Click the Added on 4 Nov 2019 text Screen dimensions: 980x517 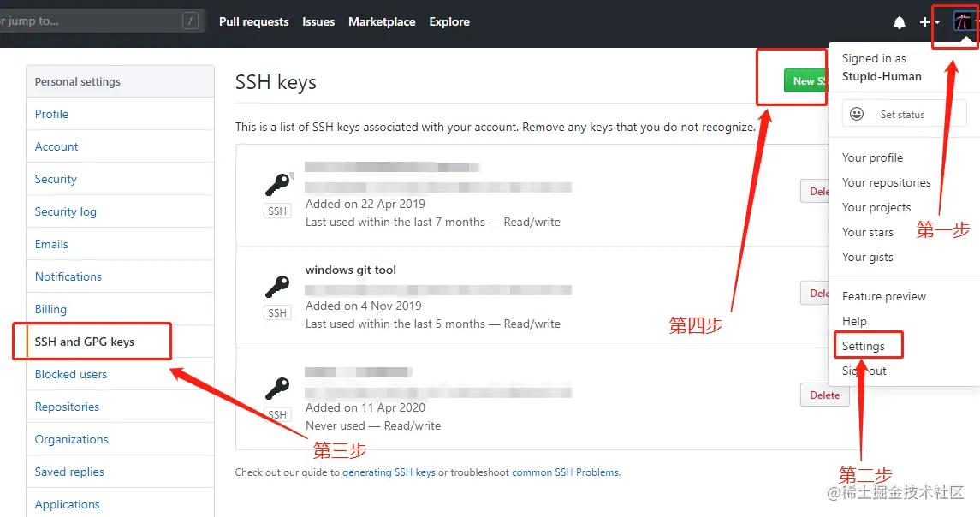[363, 306]
